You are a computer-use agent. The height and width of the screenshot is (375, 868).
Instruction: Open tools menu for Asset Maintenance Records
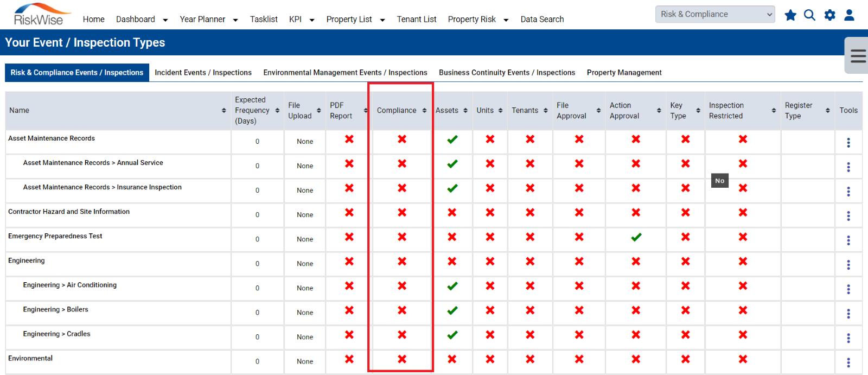848,143
